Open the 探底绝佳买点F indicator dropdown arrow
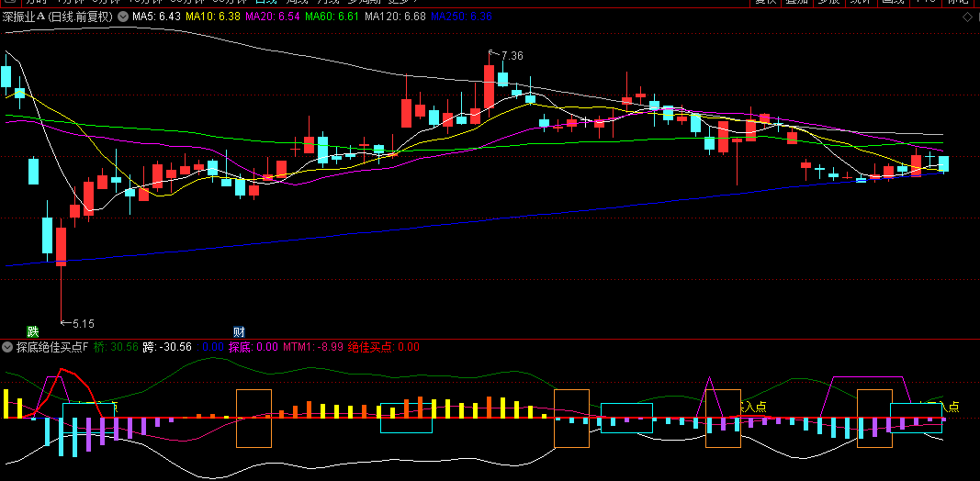 [x=7, y=347]
